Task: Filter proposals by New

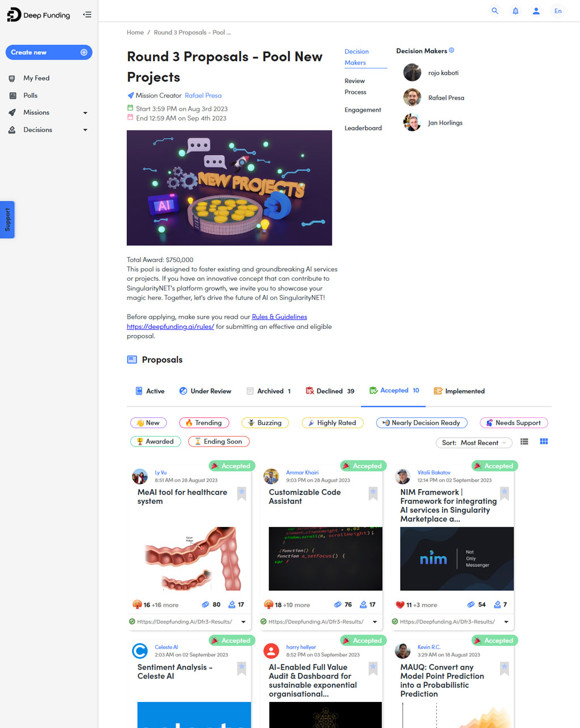Action: click(x=148, y=423)
